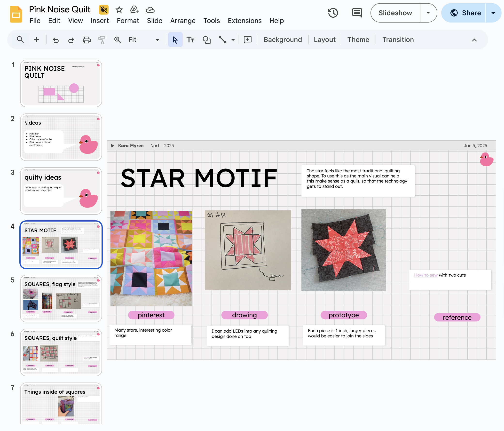The width and height of the screenshot is (504, 431).
Task: Click the Add comment icon
Action: tap(248, 40)
